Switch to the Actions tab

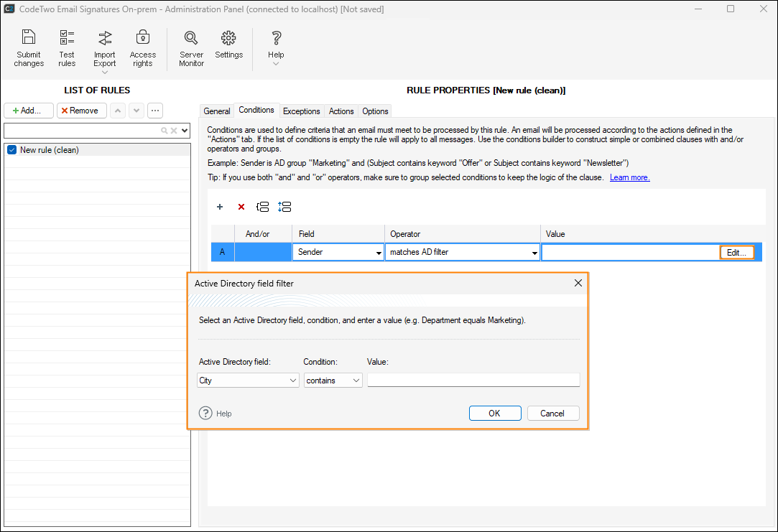pos(341,111)
